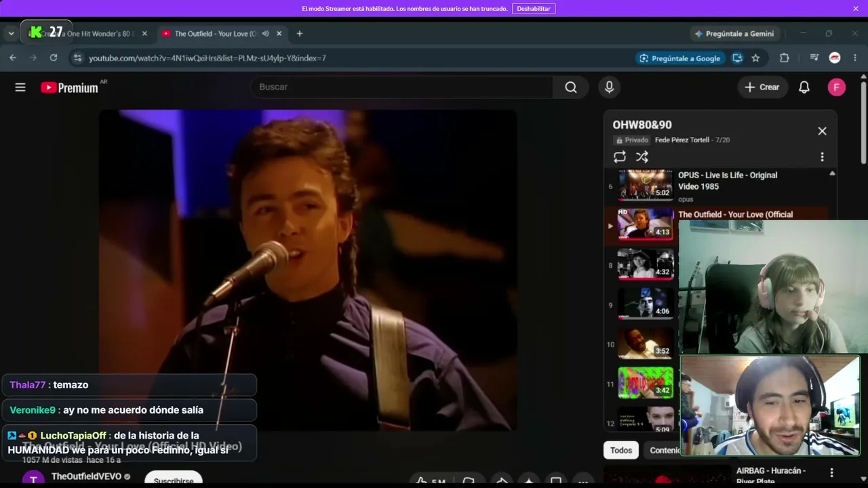Screen dimensions: 868x488
Task: Click the OHW80&90 playlist title
Action: (x=642, y=125)
